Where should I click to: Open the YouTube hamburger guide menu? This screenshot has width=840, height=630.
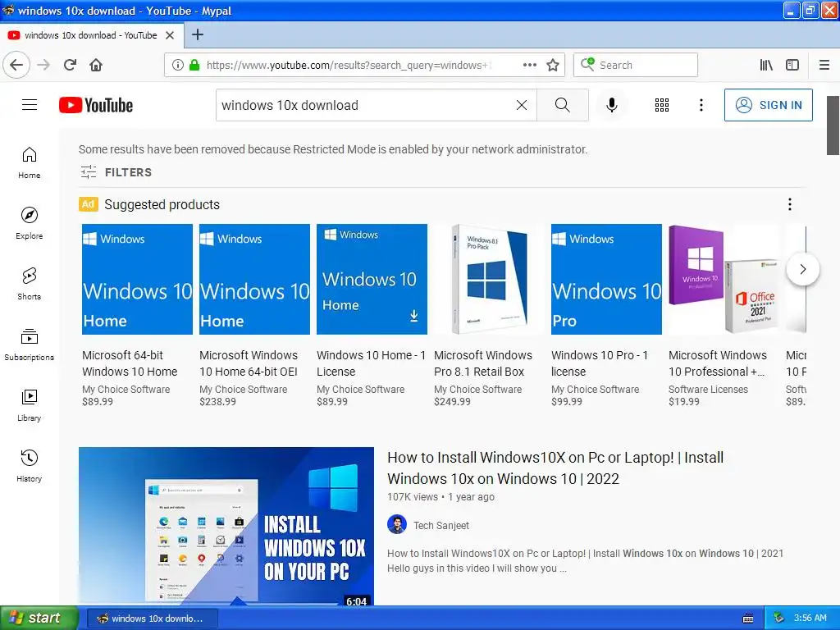[30, 104]
